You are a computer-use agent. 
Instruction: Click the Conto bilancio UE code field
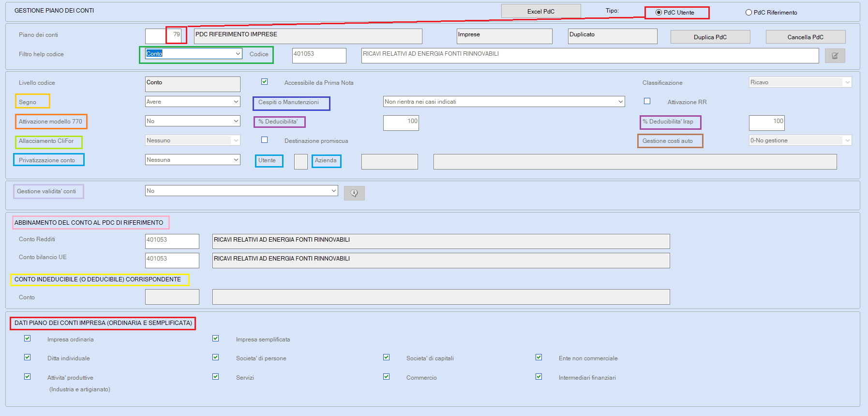point(172,261)
